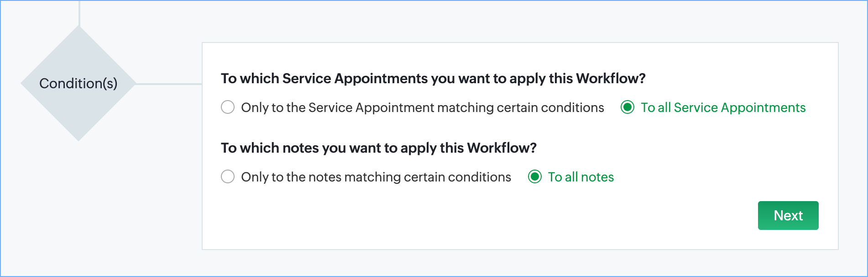The width and height of the screenshot is (868, 277).
Task: Click the bottom corner of the Condition(s) diamond
Action: [78, 136]
